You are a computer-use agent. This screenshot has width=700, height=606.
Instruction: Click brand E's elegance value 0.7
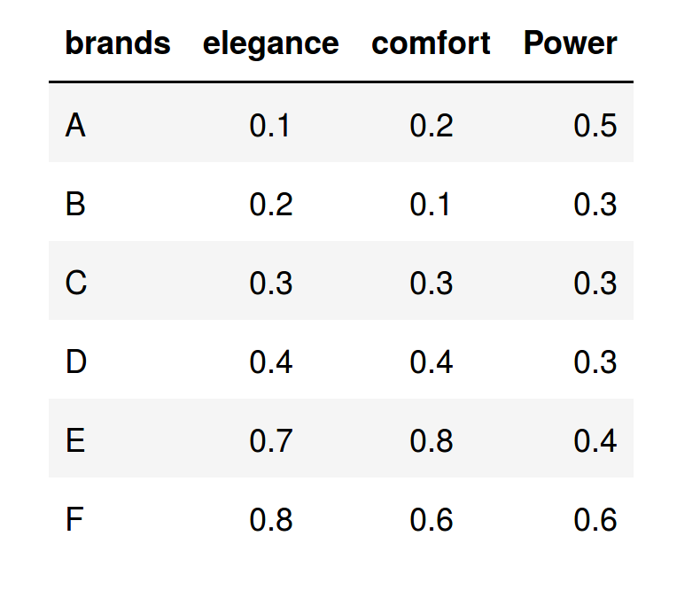click(x=270, y=441)
